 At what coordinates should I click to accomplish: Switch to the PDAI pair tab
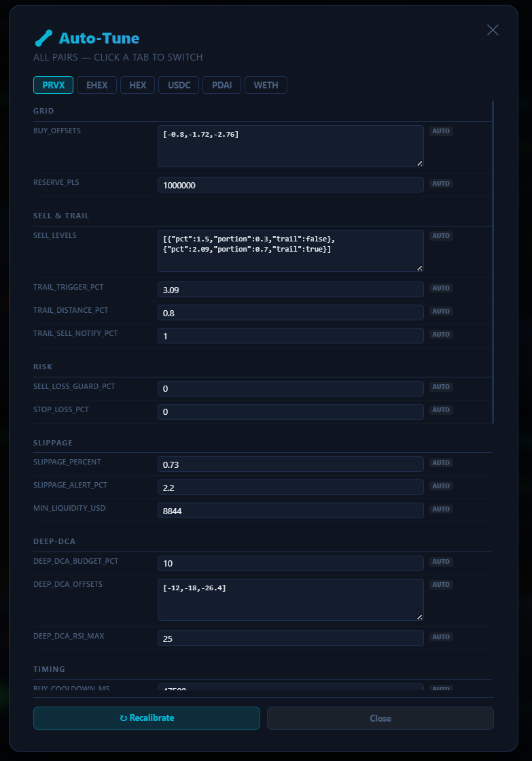(x=221, y=85)
